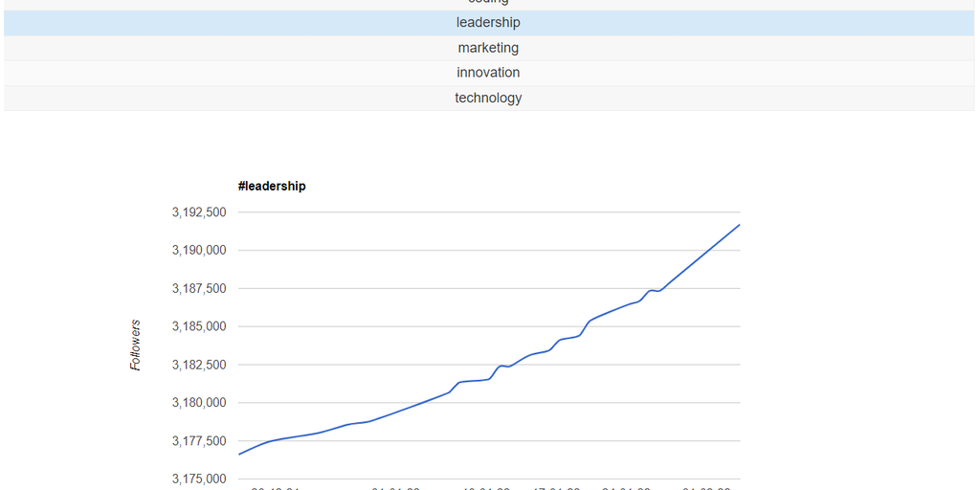Click the 3,190,000 y-axis label
This screenshot has height=490, width=980.
coord(199,251)
